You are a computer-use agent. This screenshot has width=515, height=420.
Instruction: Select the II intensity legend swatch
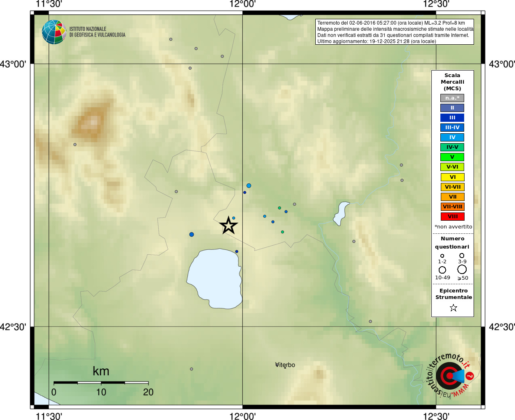pos(452,108)
